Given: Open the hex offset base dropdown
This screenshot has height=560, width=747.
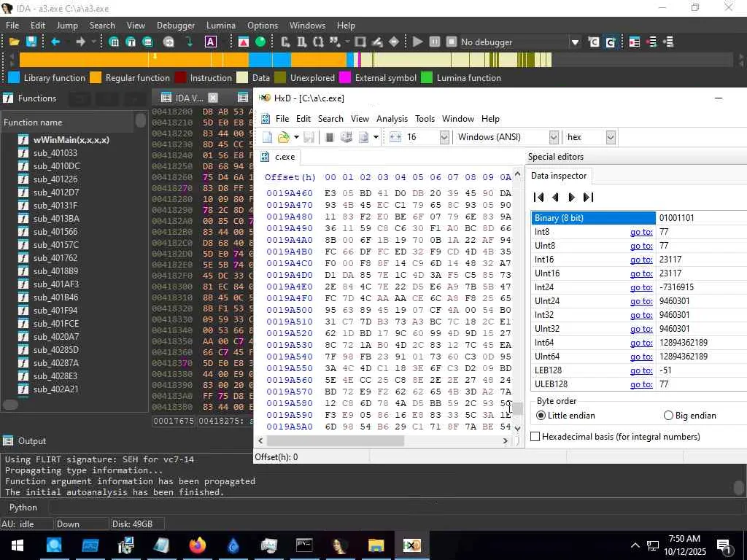Looking at the screenshot, I should 611,137.
